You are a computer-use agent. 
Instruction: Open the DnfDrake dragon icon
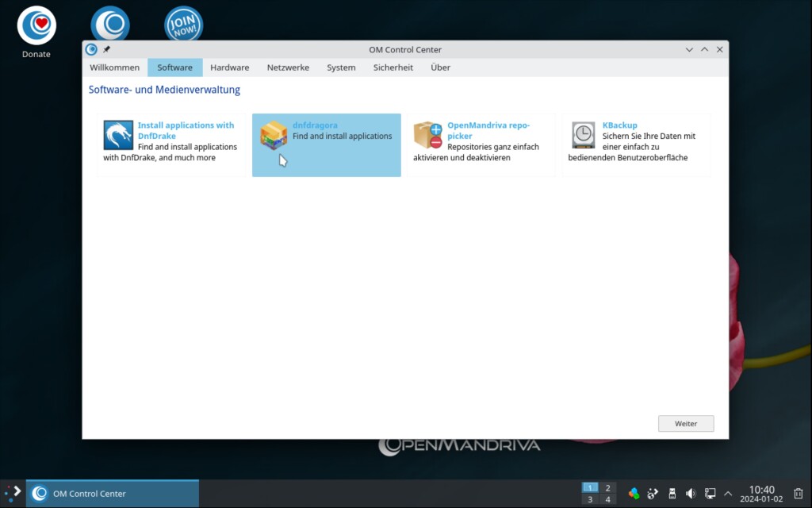(x=118, y=135)
